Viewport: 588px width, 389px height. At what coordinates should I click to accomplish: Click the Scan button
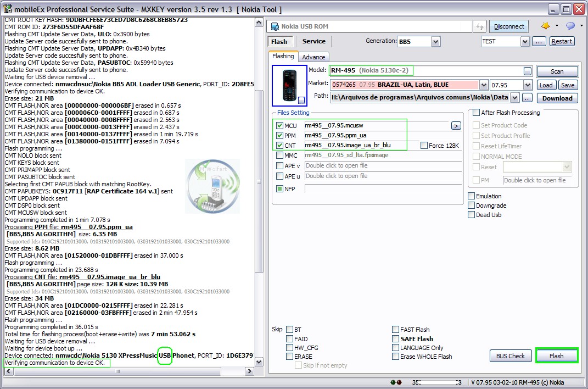pos(557,71)
